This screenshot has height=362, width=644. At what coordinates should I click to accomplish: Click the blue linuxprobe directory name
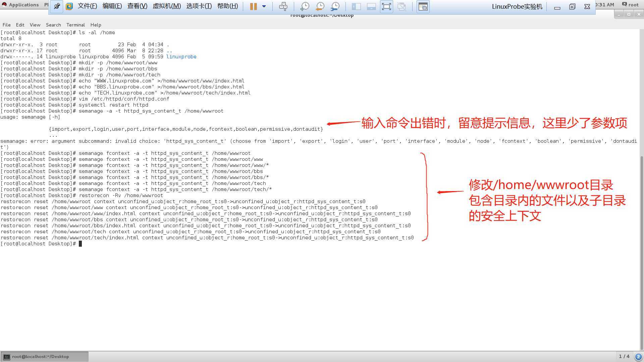(181, 57)
